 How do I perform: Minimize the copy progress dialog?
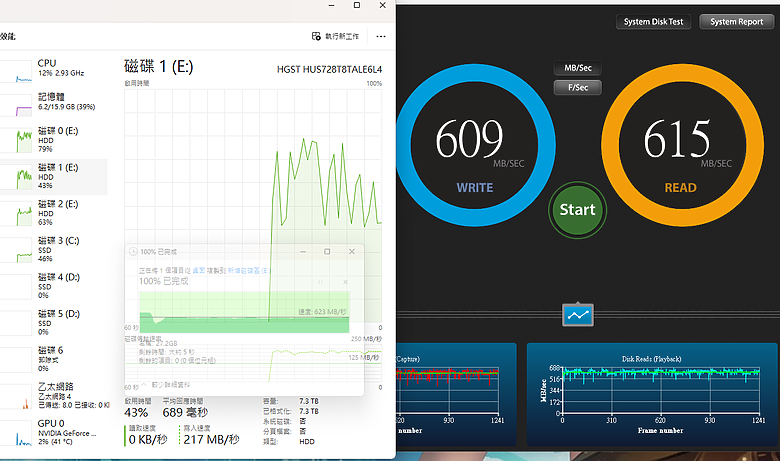303,252
